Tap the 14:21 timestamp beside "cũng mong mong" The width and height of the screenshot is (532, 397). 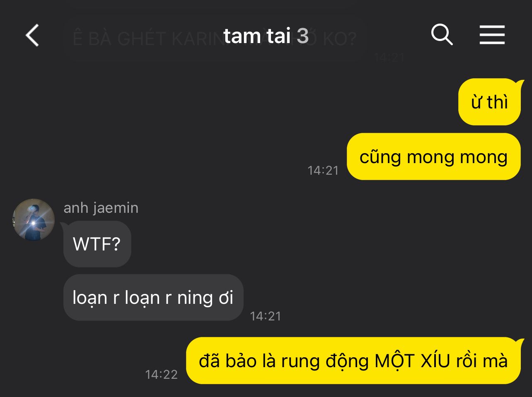tap(323, 171)
